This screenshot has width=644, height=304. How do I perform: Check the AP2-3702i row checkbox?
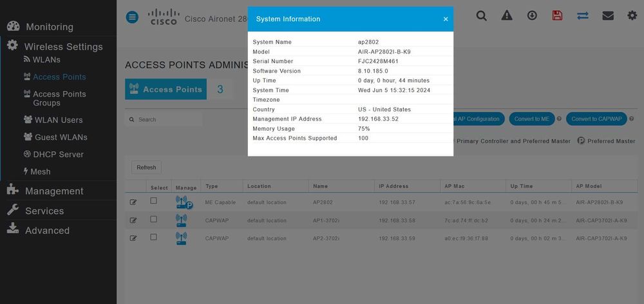[154, 237]
